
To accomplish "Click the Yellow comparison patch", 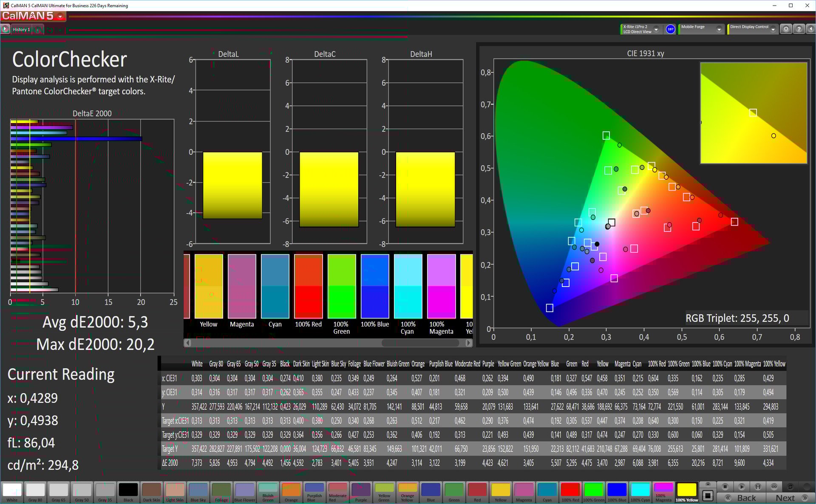I will pyautogui.click(x=209, y=286).
